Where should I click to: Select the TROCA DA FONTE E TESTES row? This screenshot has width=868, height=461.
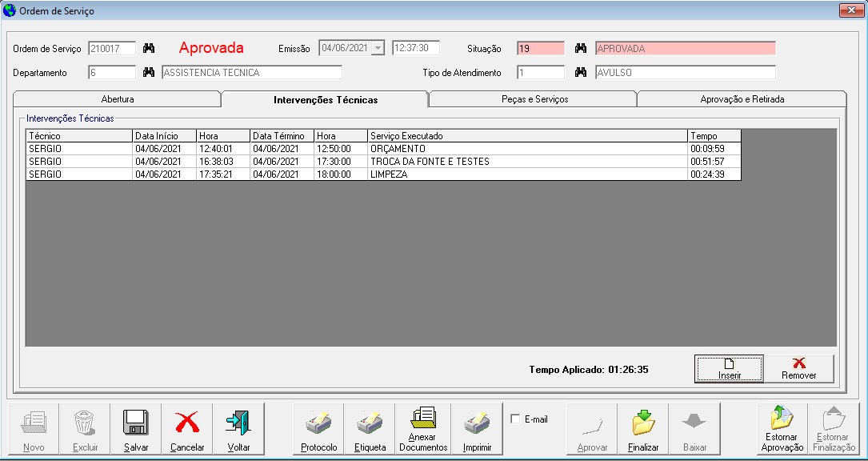click(x=430, y=162)
